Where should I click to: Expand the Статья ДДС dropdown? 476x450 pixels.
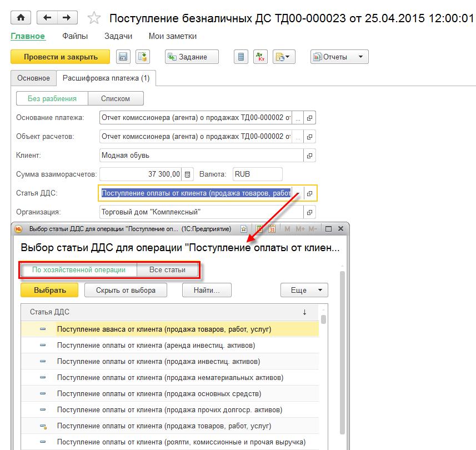[x=298, y=193]
